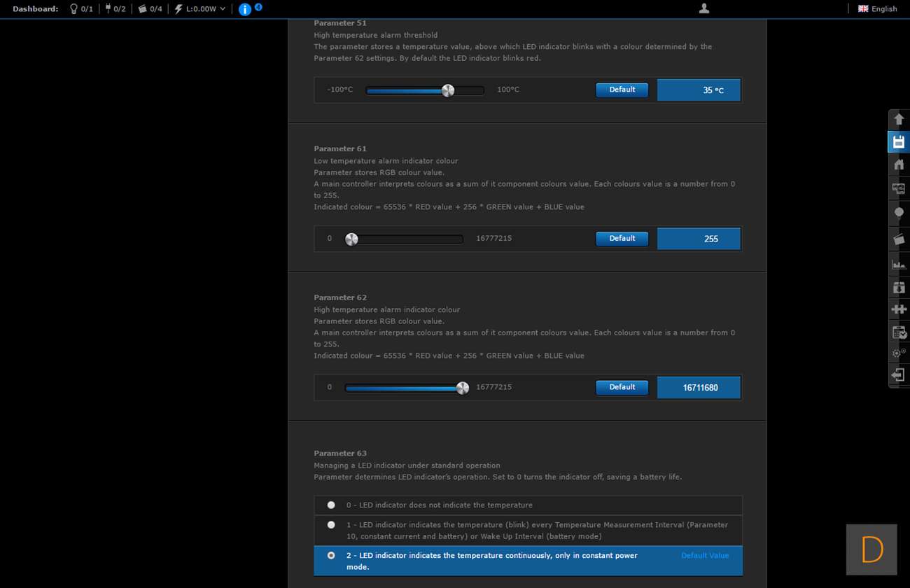Open the scenes clapperboard sidebar icon

click(x=899, y=239)
